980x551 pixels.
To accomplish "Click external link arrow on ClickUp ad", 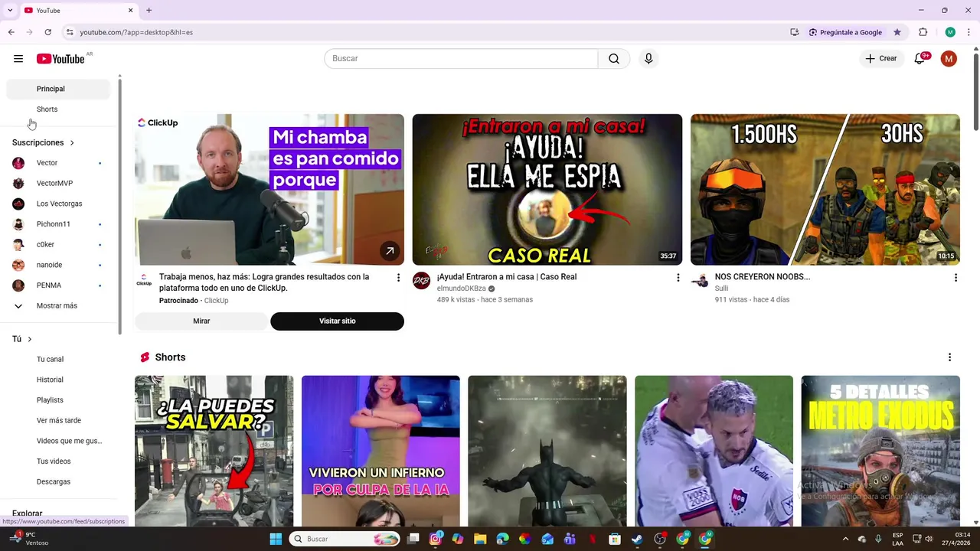I will (x=390, y=250).
